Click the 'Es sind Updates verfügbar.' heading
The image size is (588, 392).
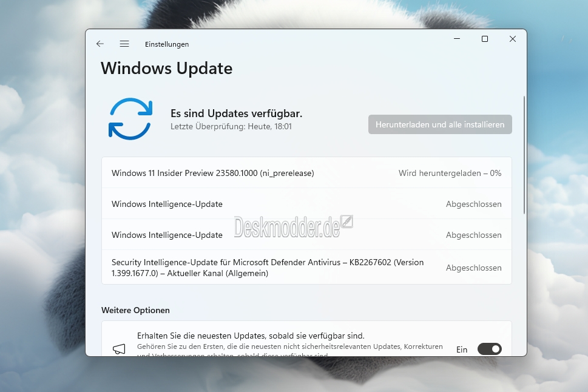coord(236,113)
